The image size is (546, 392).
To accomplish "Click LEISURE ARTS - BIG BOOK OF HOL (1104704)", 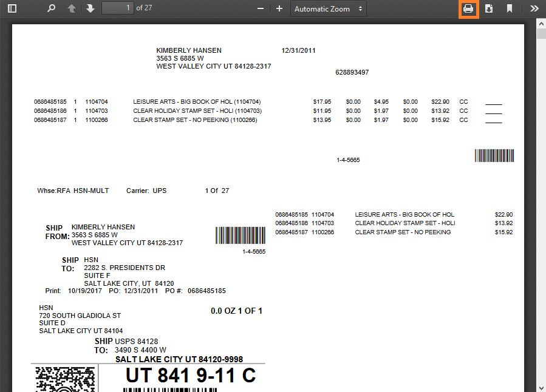I will pos(197,101).
